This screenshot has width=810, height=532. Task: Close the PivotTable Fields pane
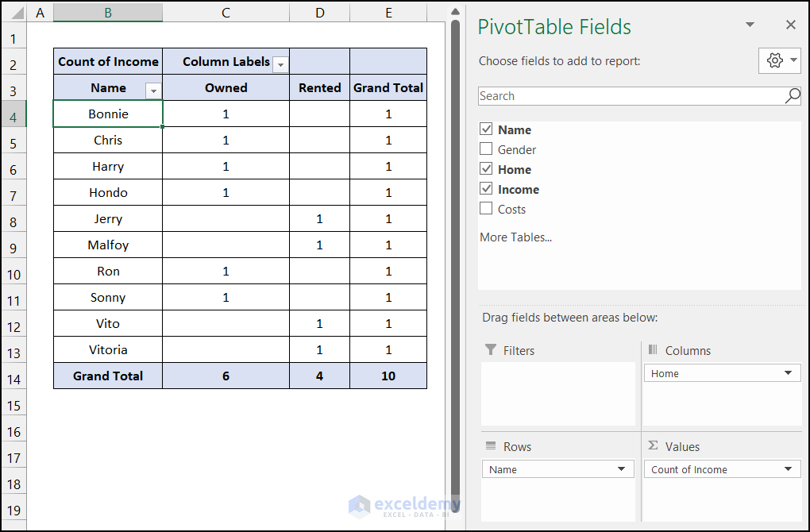click(790, 25)
